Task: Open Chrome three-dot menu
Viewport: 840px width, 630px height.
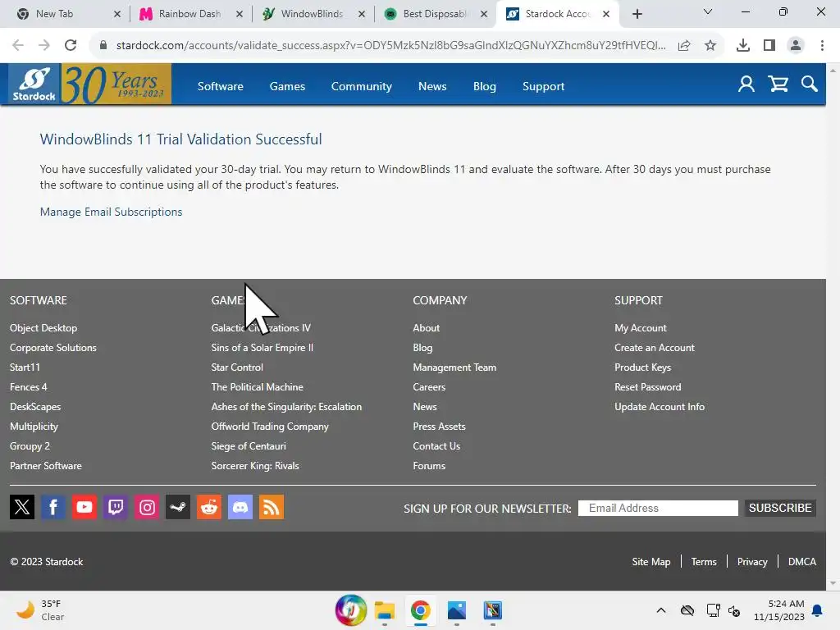Action: [x=822, y=46]
